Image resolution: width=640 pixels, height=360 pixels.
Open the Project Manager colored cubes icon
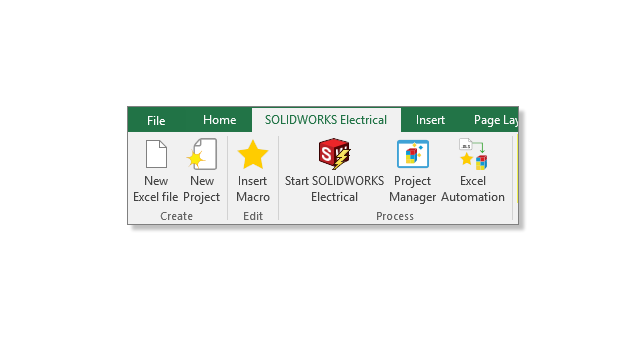coord(413,154)
